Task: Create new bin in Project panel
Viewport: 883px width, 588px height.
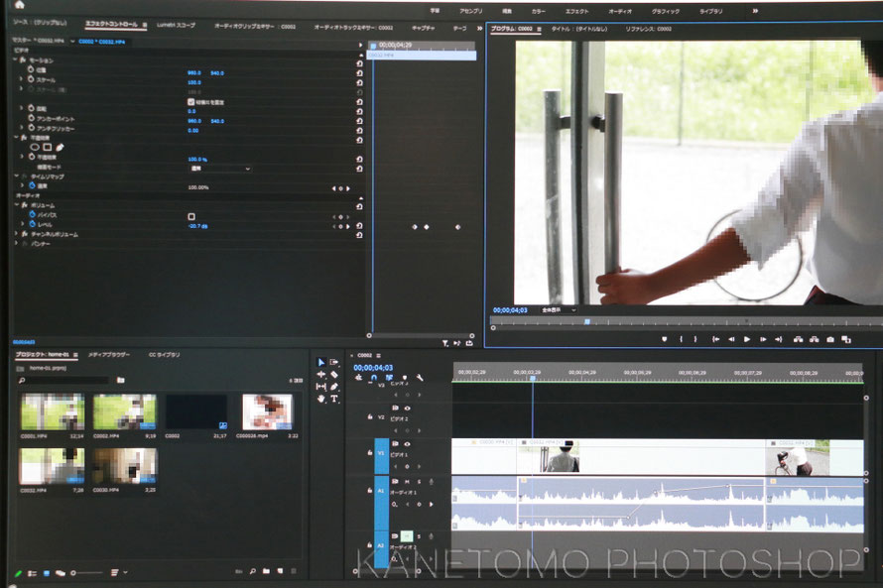Action: (266, 571)
